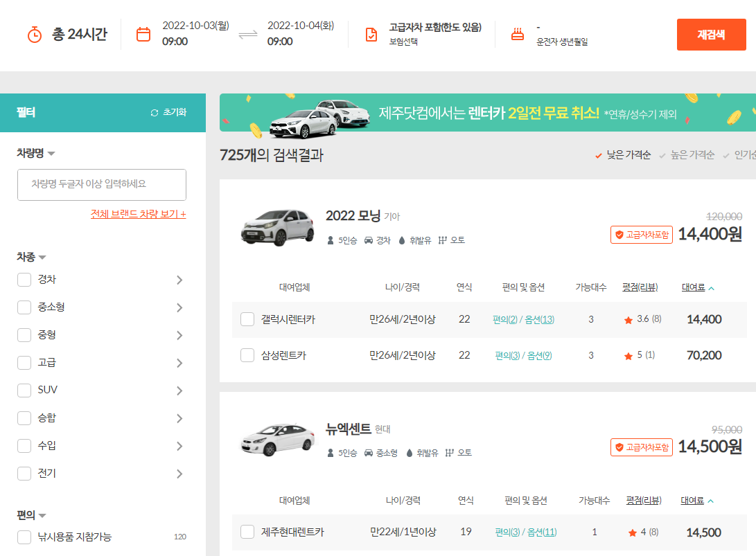Select the 제주현대렌트카 rental row checkbox
The image size is (756, 556).
pyautogui.click(x=247, y=532)
